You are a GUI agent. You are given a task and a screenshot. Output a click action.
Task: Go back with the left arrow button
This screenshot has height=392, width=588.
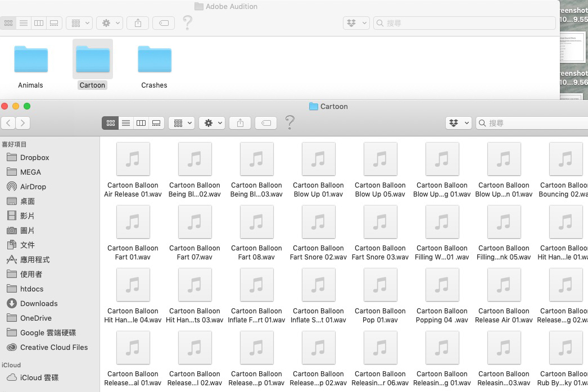point(8,123)
